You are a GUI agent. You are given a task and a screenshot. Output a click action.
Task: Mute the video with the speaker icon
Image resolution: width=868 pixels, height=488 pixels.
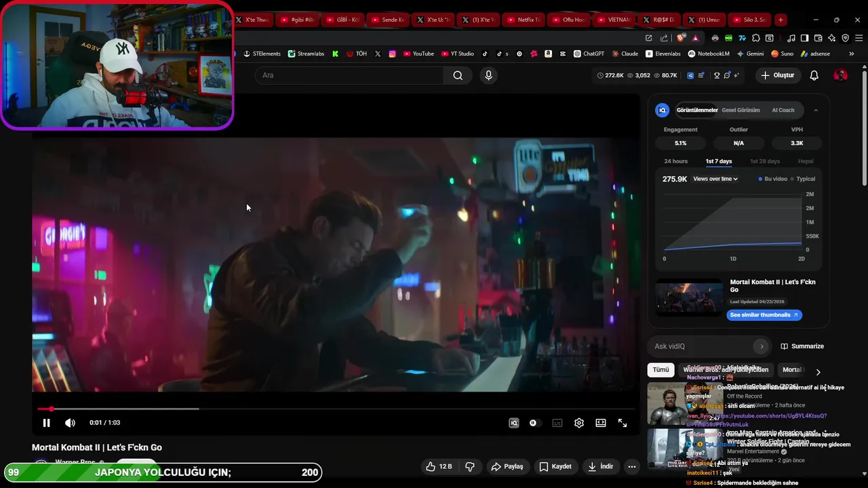point(70,423)
